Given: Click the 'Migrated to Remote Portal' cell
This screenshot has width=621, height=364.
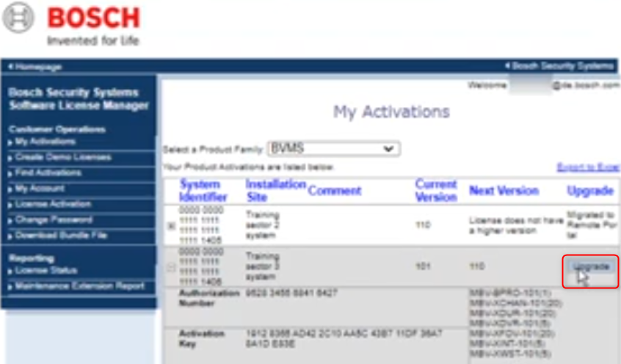Looking at the screenshot, I should tap(592, 225).
